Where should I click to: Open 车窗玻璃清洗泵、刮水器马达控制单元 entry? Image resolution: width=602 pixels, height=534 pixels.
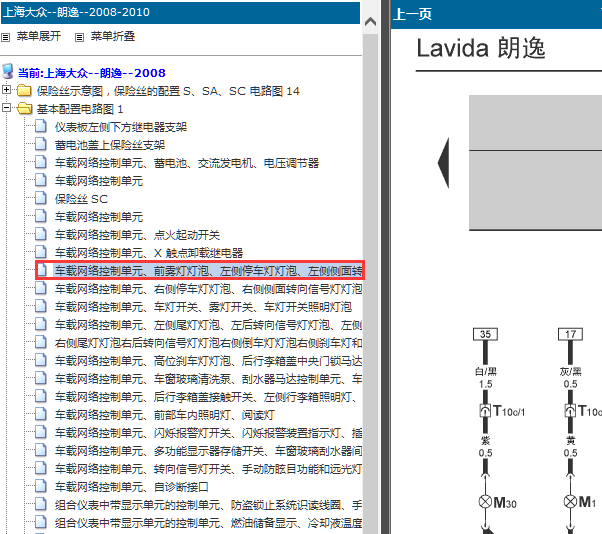click(208, 379)
